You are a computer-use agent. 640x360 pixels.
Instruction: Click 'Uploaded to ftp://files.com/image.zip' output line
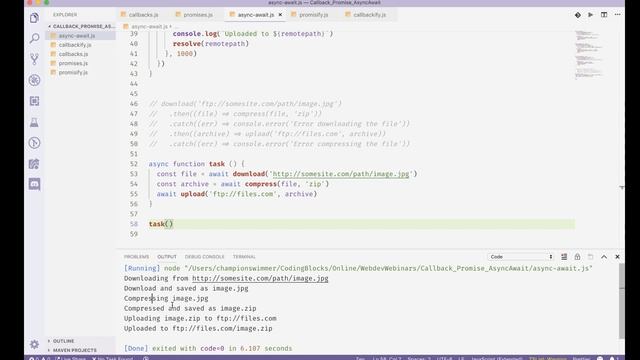tap(198, 329)
